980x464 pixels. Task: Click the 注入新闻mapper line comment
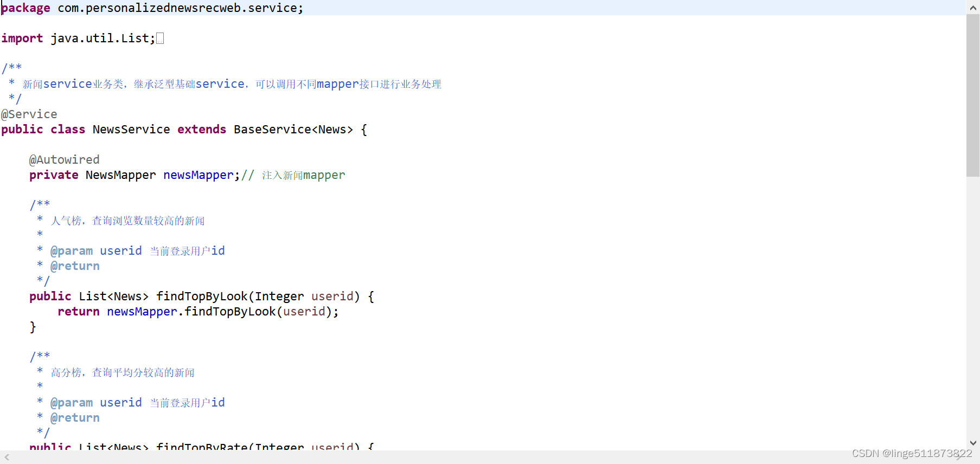(293, 175)
